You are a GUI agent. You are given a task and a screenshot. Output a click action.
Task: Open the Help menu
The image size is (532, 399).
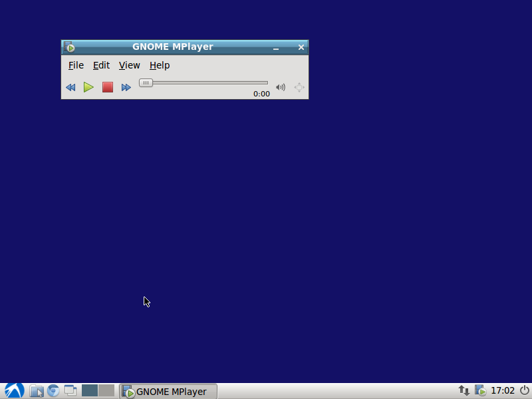coord(160,65)
